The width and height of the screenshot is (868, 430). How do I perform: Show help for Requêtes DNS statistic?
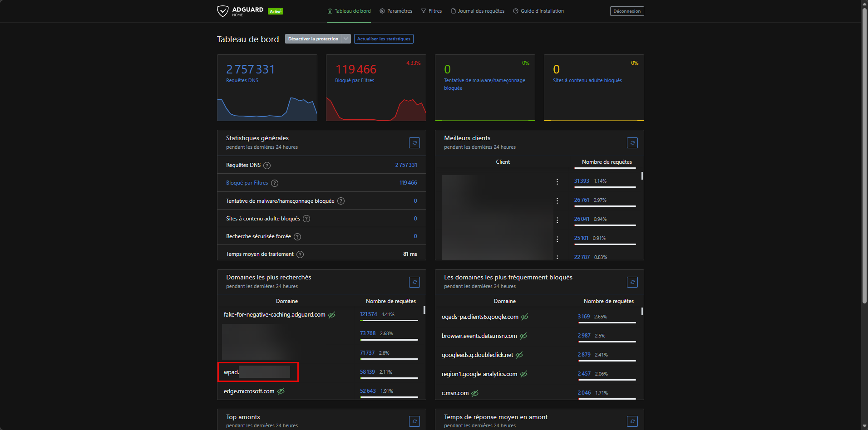tap(267, 166)
